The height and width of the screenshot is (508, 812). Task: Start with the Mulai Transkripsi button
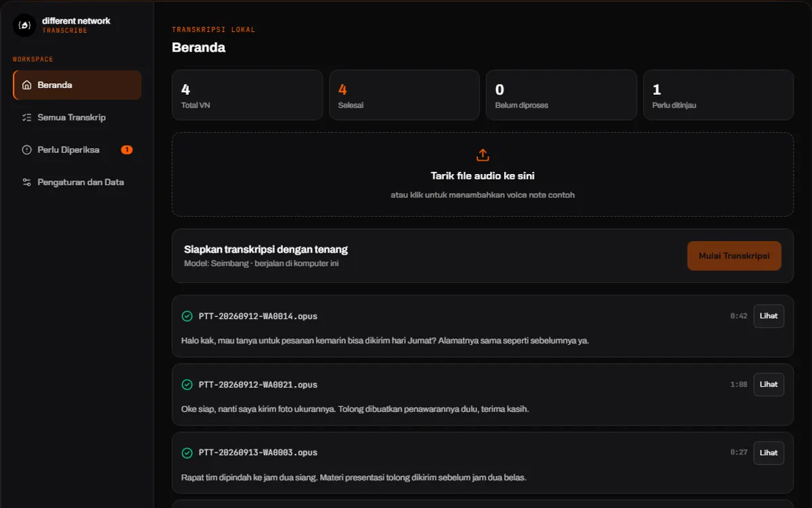tap(734, 256)
